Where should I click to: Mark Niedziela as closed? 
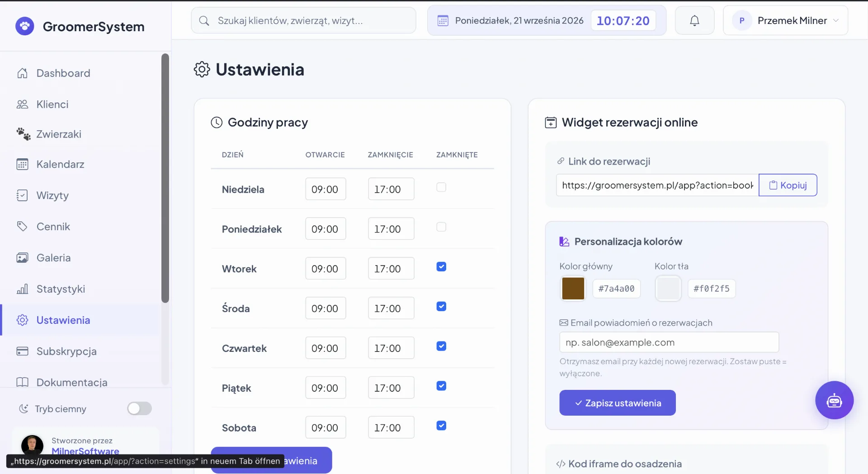(441, 187)
